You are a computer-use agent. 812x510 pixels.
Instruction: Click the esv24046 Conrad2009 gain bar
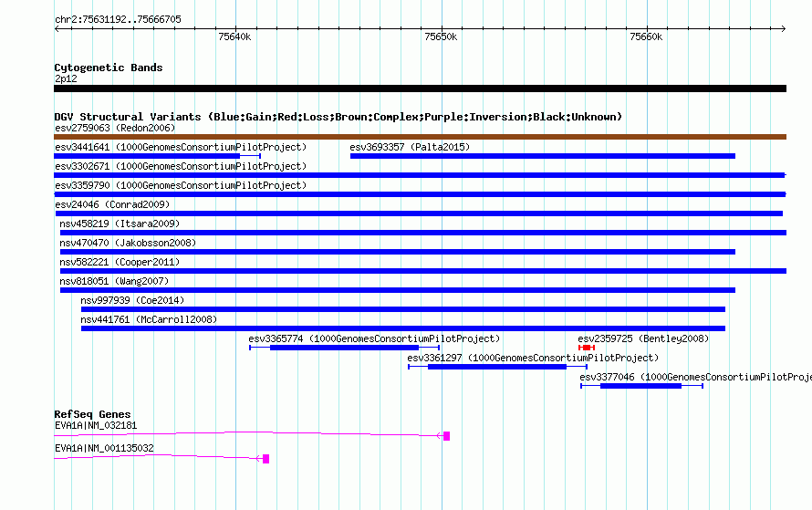419,213
